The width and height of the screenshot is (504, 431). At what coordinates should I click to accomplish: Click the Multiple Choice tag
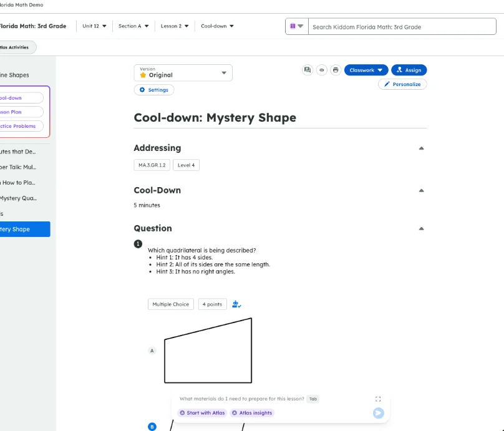(x=171, y=304)
